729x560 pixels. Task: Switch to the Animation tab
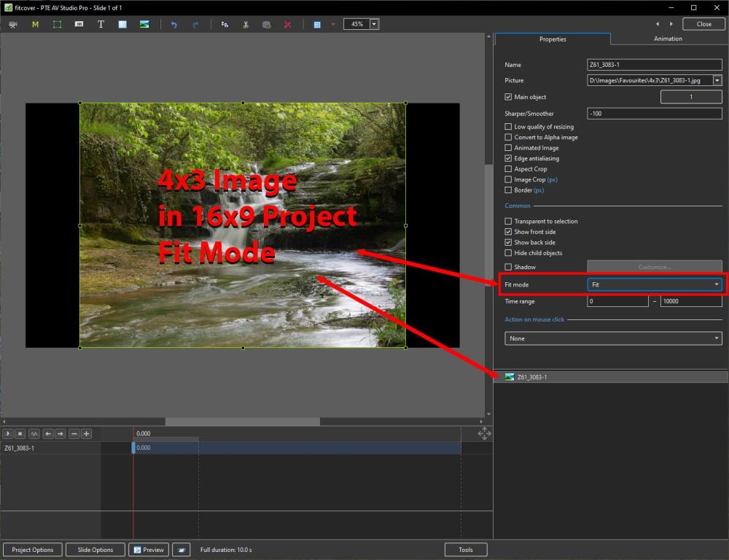(668, 39)
